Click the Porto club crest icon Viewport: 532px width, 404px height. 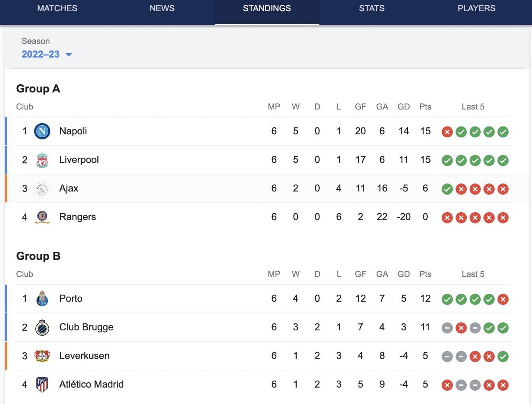42,299
